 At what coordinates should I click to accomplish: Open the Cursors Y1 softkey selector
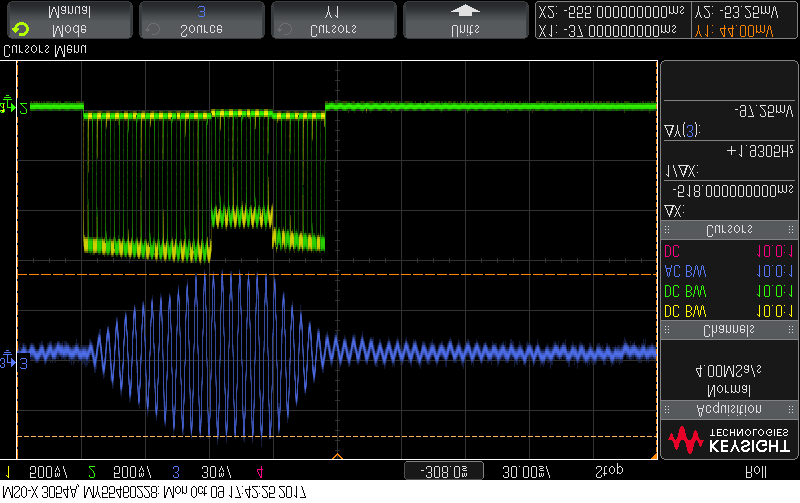(x=333, y=20)
